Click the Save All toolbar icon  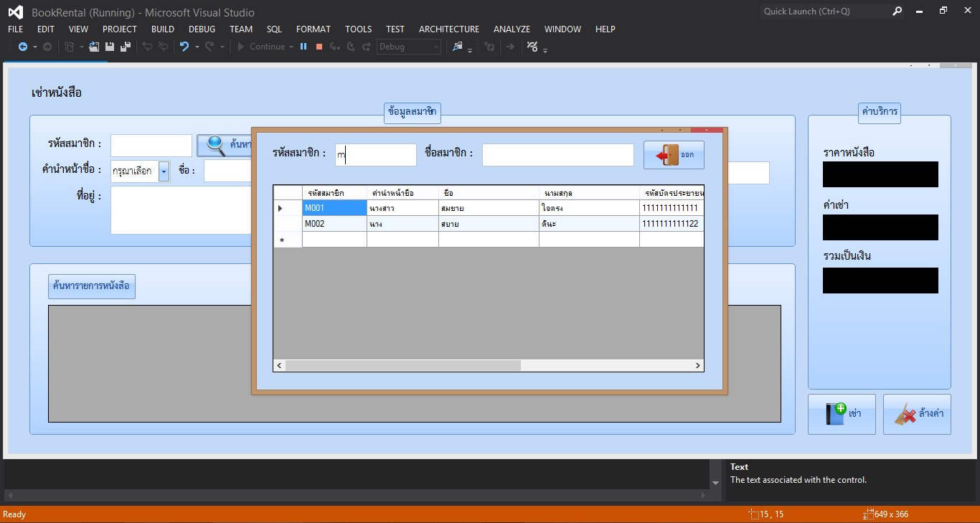click(126, 47)
